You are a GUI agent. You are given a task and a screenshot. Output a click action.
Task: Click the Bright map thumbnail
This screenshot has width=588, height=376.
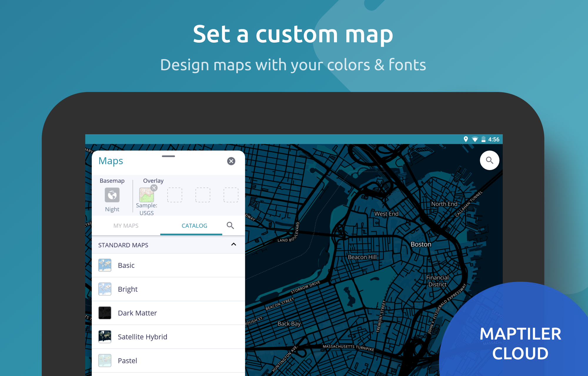pos(105,289)
